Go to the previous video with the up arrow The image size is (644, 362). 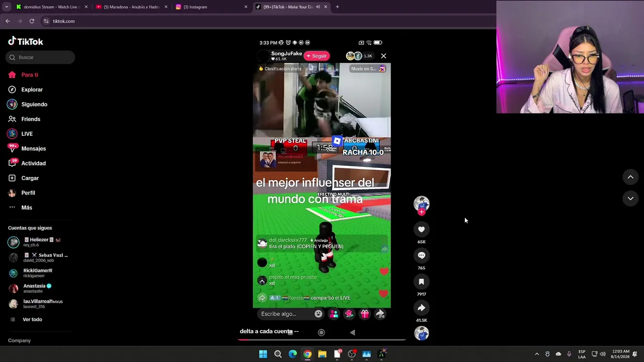[630, 177]
